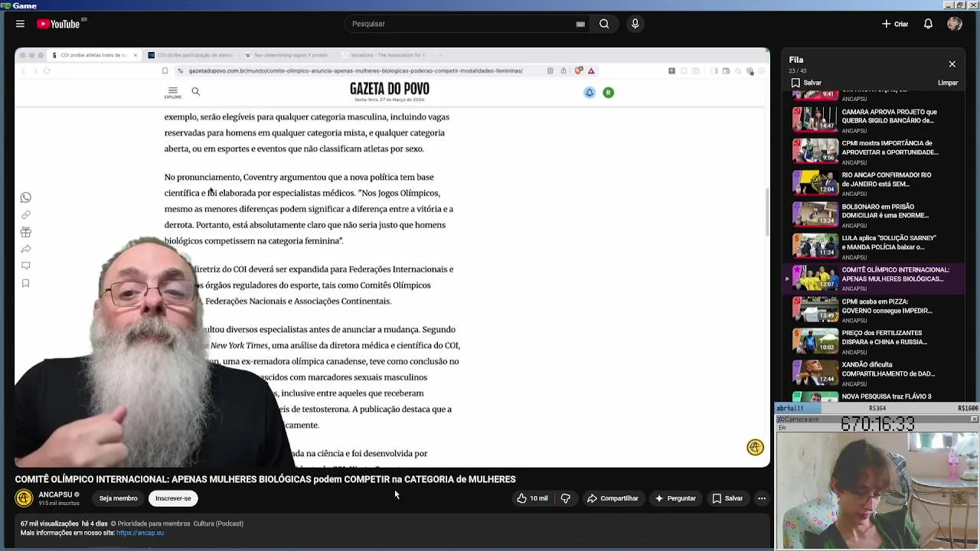Viewport: 980px width, 551px height.
Task: Play queue video PREÇO dos FERTILIZANTES
Action: click(x=873, y=341)
